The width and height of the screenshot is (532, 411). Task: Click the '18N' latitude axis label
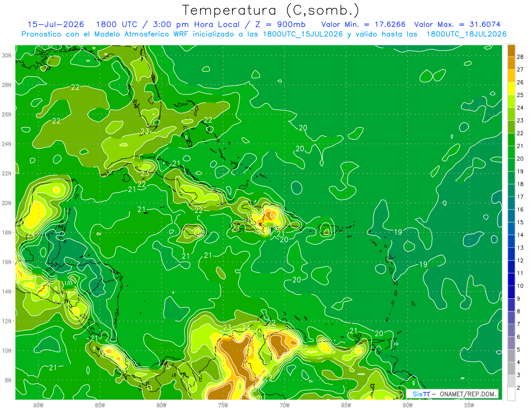(x=7, y=232)
